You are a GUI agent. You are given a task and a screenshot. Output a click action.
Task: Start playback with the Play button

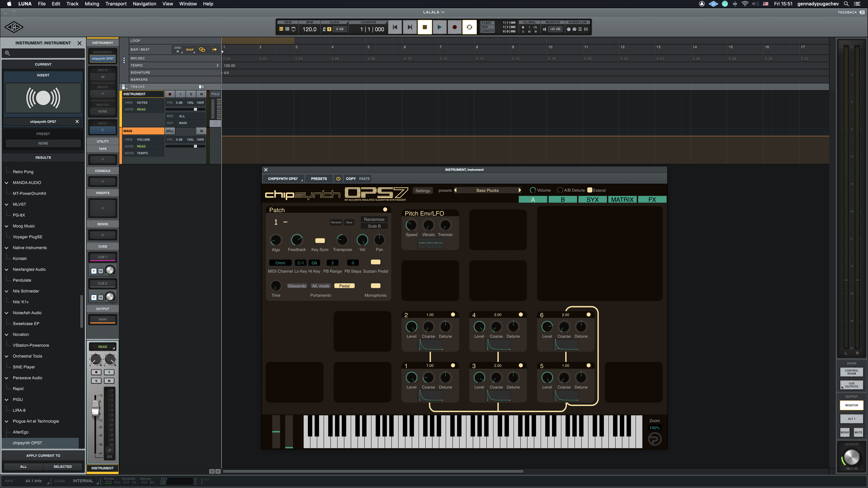coord(439,27)
